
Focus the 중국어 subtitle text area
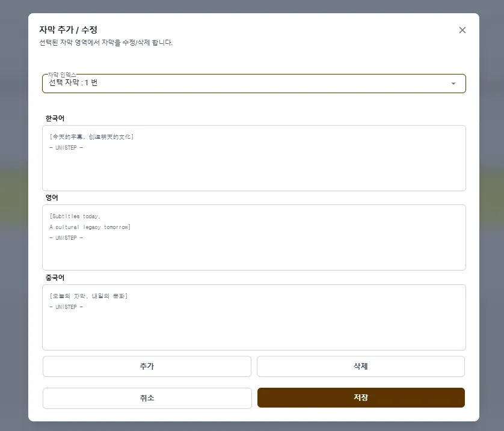pos(254,317)
